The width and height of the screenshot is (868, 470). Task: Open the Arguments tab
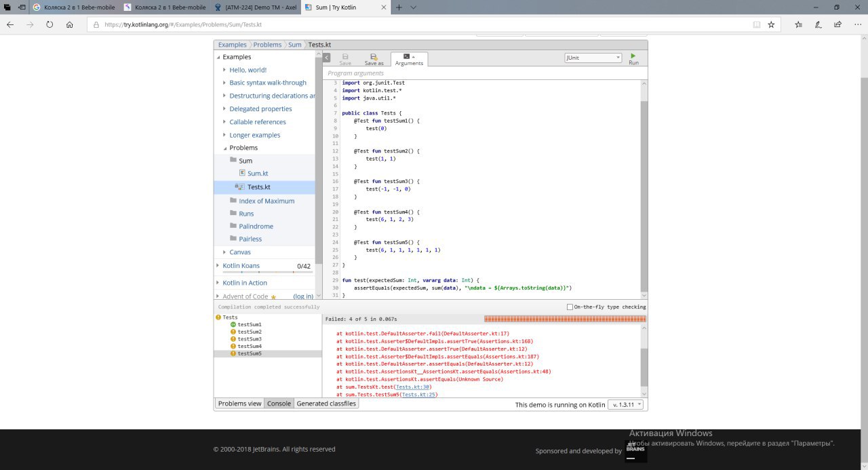coord(409,60)
